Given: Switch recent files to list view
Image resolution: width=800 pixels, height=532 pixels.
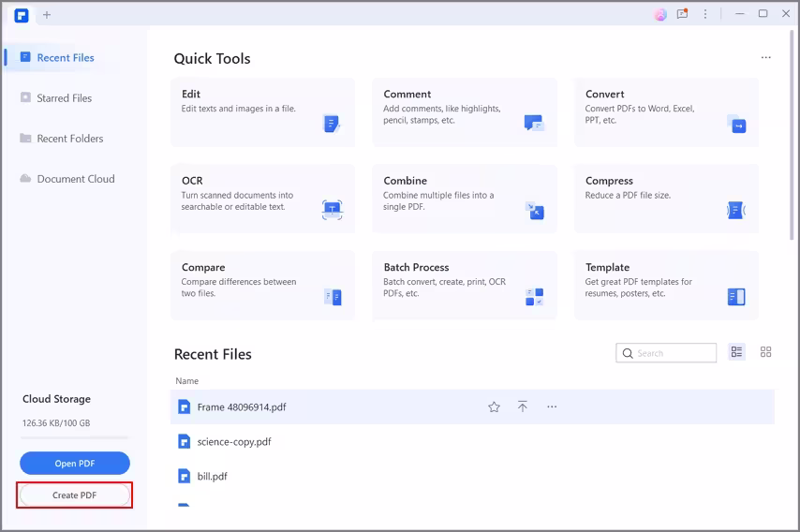Looking at the screenshot, I should (737, 352).
